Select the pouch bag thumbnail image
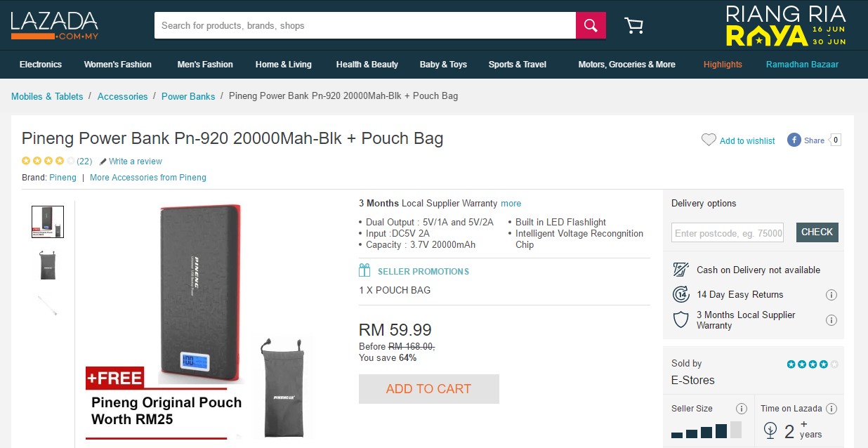This screenshot has height=448, width=868. (48, 265)
